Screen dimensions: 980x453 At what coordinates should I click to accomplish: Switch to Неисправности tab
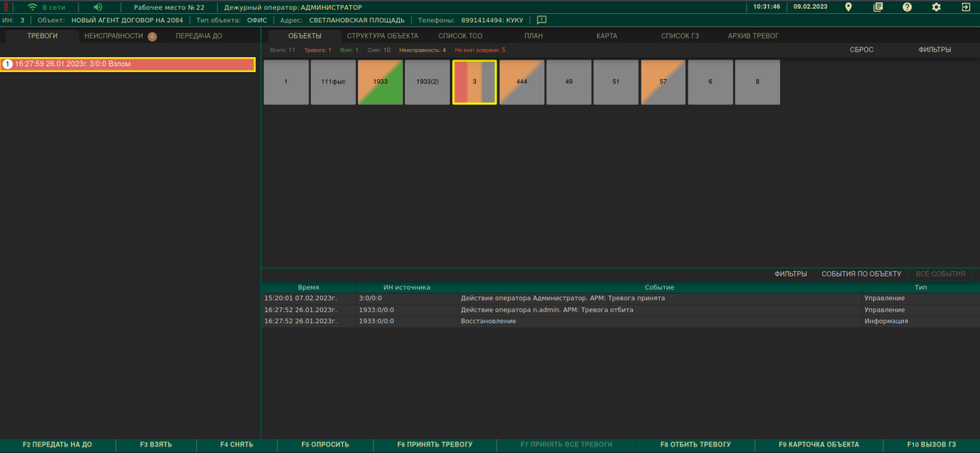(114, 36)
